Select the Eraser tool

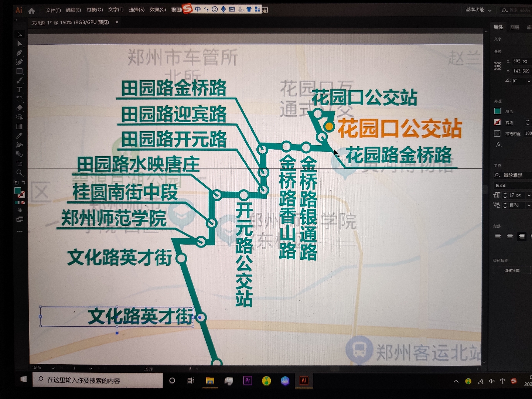click(20, 108)
